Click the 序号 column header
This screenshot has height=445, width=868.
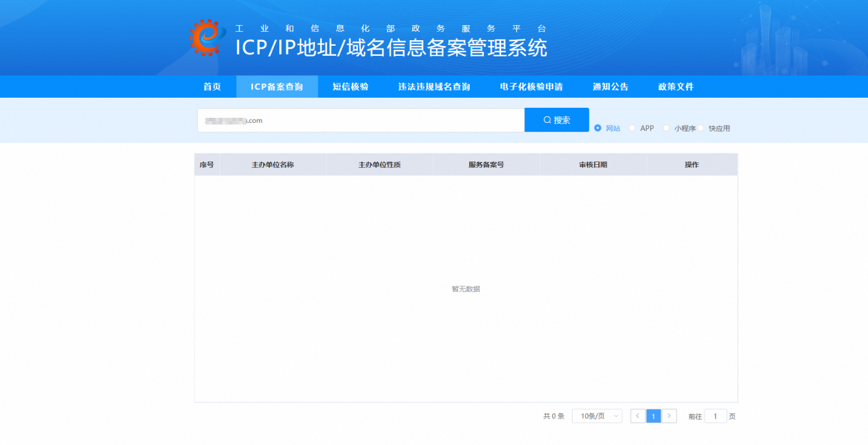point(207,165)
